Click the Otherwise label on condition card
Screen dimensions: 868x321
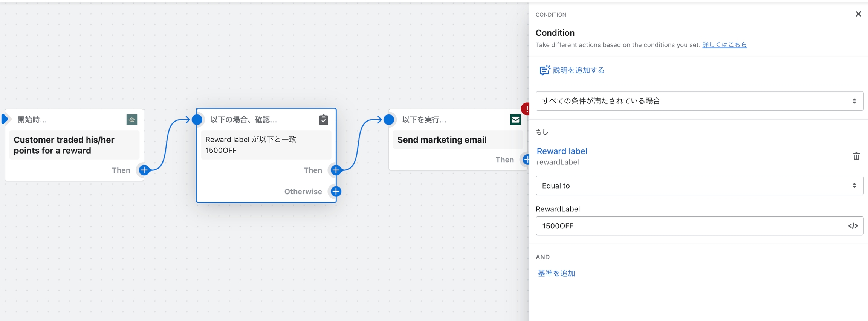pyautogui.click(x=303, y=192)
